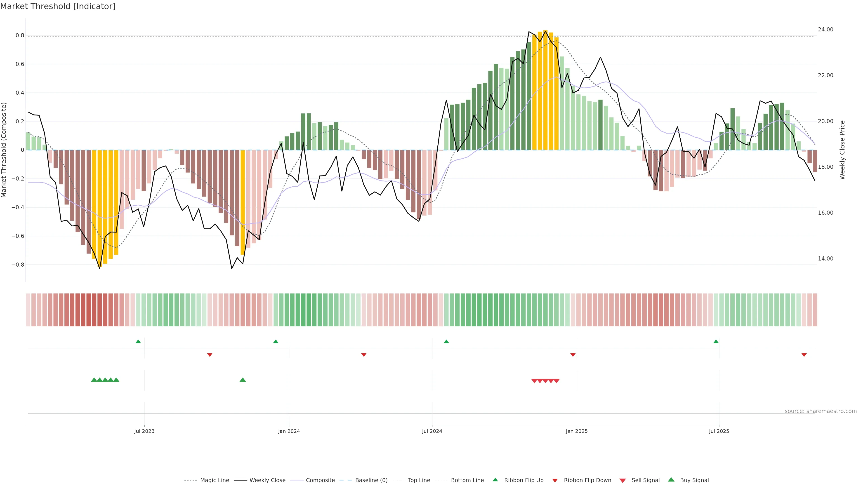Toggle the Composite legend entry
Screen dimensions: 868x488
coord(320,480)
